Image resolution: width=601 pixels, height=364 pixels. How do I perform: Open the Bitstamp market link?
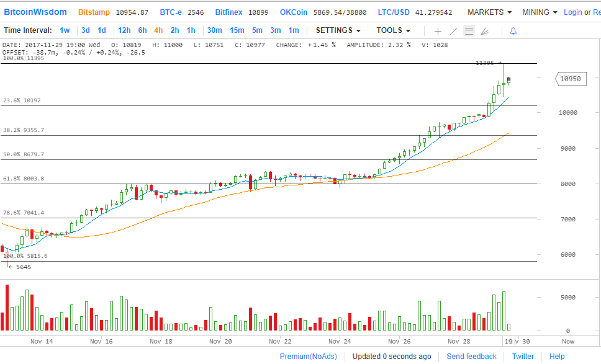(94, 12)
